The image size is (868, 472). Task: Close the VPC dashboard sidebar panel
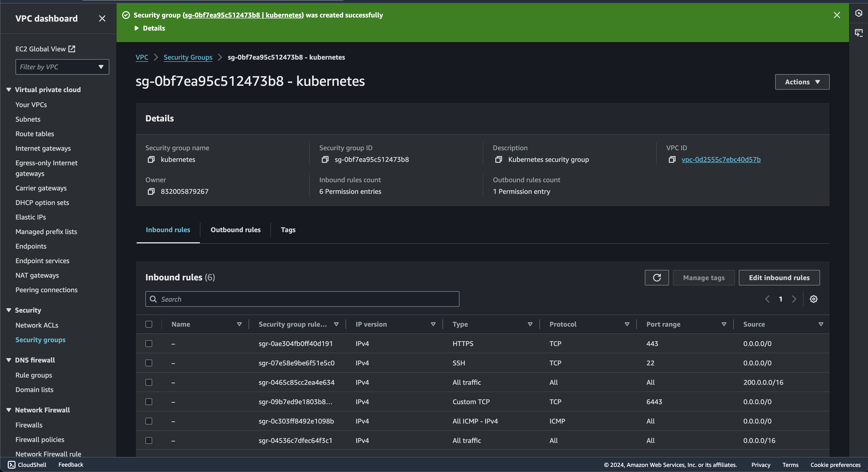click(102, 18)
